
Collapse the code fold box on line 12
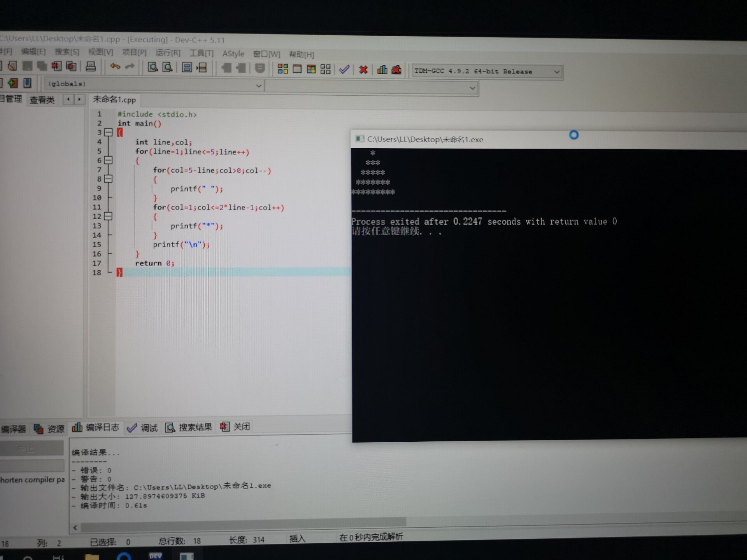[x=109, y=216]
